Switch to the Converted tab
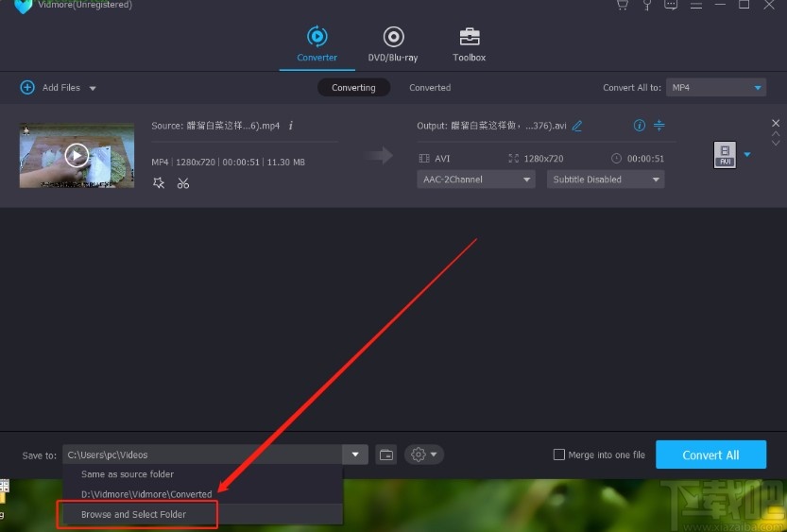The width and height of the screenshot is (787, 532). coord(430,87)
